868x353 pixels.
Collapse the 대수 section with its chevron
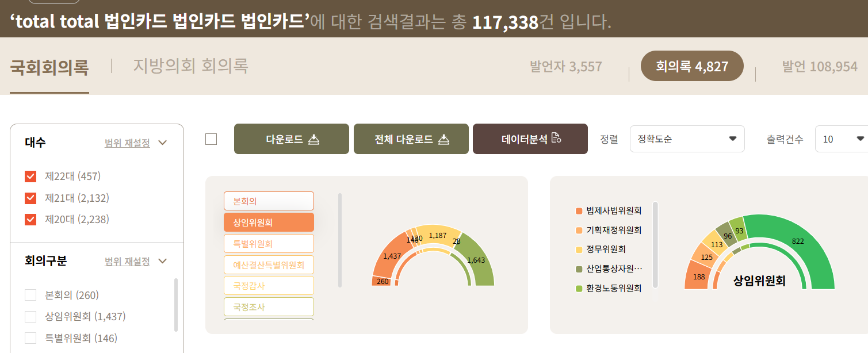162,143
